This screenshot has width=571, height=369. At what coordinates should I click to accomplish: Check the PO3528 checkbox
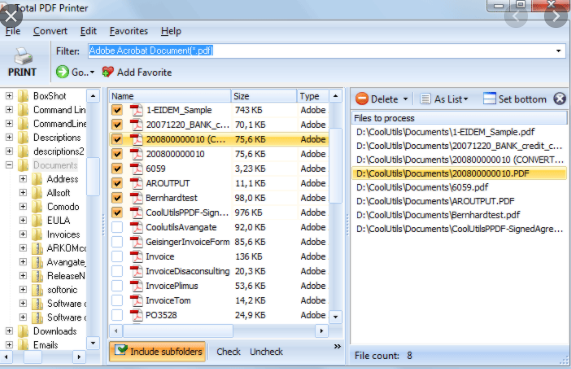[117, 315]
